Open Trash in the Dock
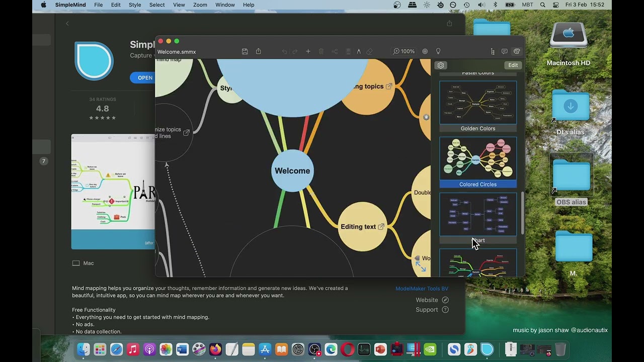 click(560, 349)
